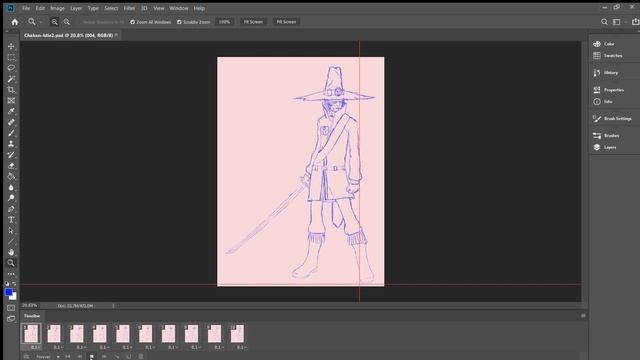Select the Lasso tool
Image resolution: width=640 pixels, height=360 pixels.
[11, 68]
